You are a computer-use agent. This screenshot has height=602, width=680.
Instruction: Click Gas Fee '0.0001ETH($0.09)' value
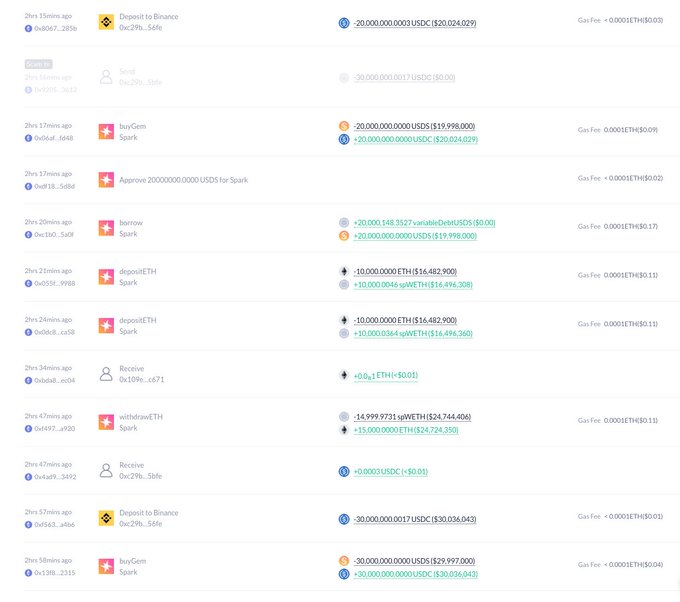(x=631, y=130)
